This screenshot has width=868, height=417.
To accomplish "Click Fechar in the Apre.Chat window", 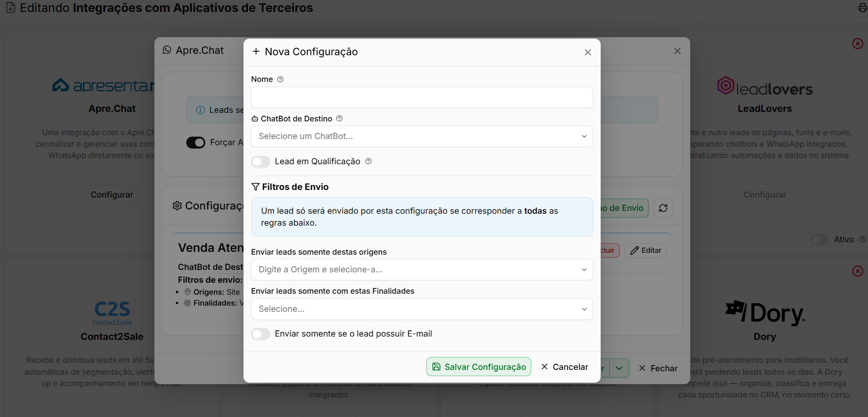I will pos(658,368).
